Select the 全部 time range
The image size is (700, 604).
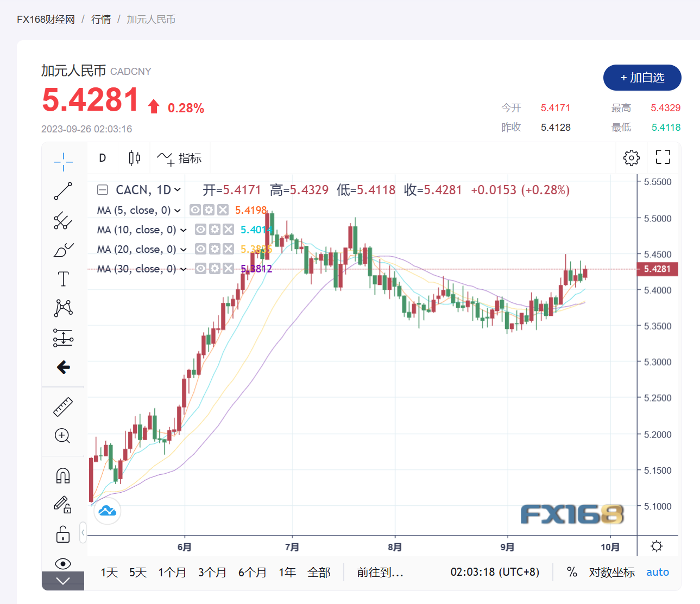tap(319, 572)
